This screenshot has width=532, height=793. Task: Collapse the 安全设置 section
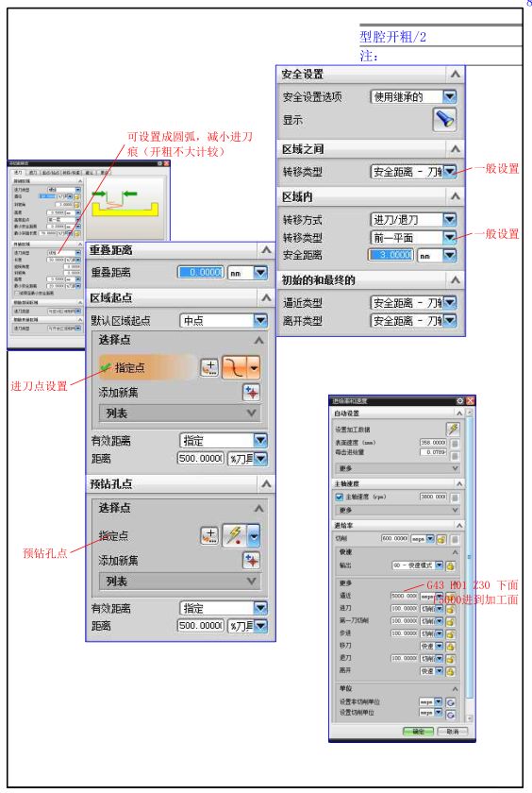(456, 74)
